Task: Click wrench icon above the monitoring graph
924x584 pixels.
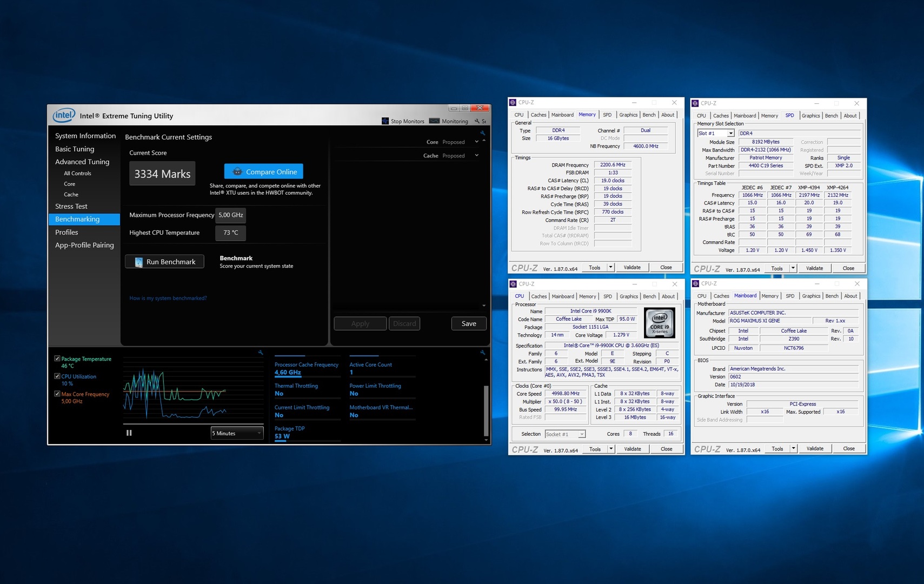Action: coord(261,353)
